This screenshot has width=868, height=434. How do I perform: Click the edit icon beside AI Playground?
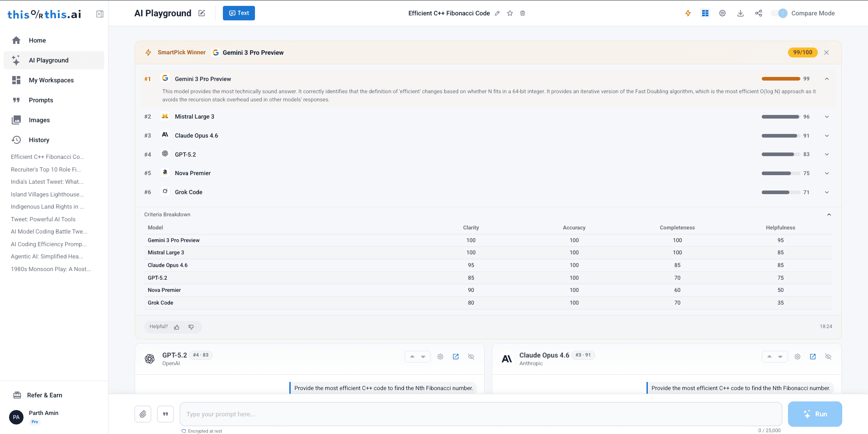click(x=202, y=13)
